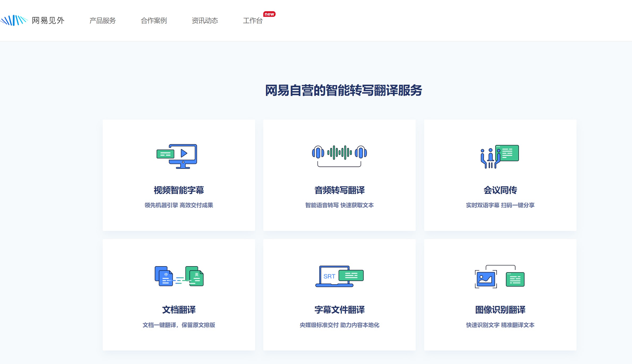Open the 图像识别翻译 service card

500,294
